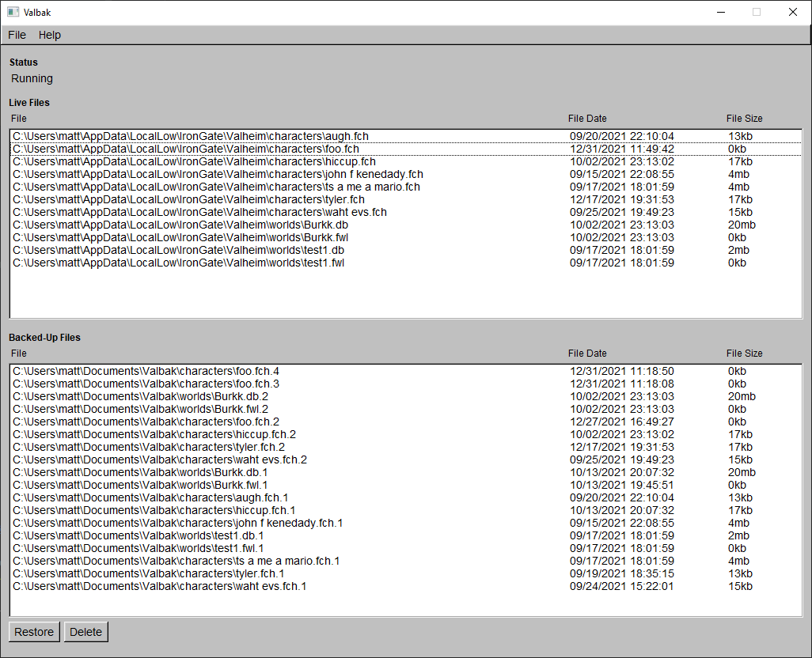This screenshot has width=812, height=658.
Task: Click date 12/17/2021 19:31:53 of live tyler.fch
Action: 622,199
